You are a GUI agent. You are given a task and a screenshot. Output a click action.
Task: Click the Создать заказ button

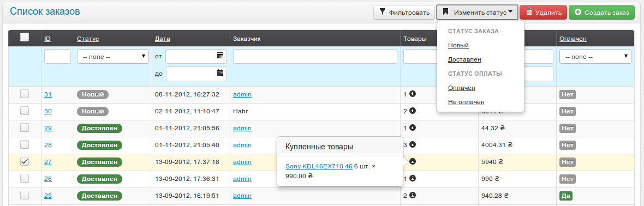click(x=602, y=13)
